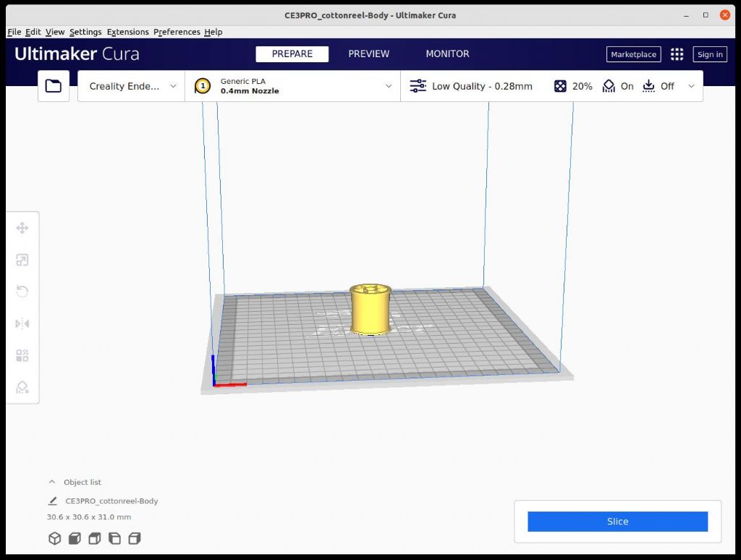The width and height of the screenshot is (741, 560).
Task: Click the Sign in button
Action: (x=710, y=54)
